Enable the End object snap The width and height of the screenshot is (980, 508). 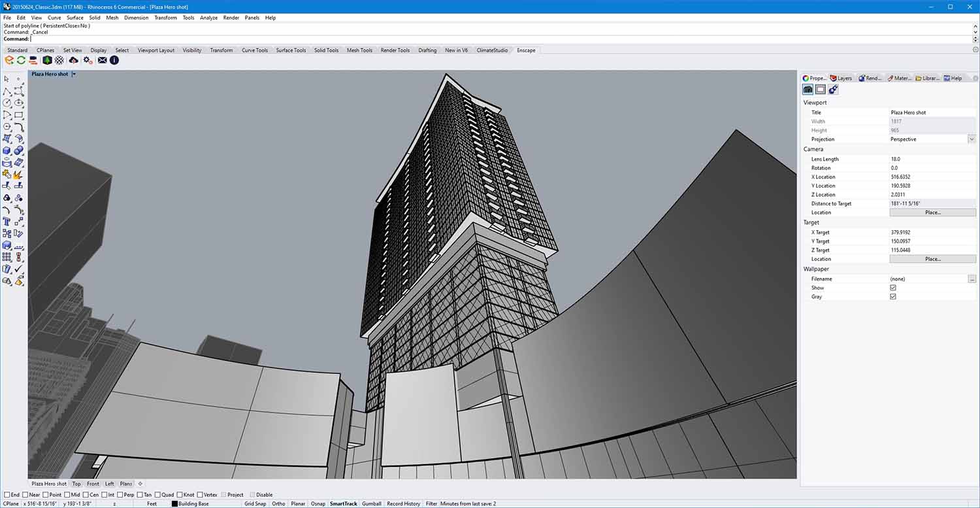point(5,494)
